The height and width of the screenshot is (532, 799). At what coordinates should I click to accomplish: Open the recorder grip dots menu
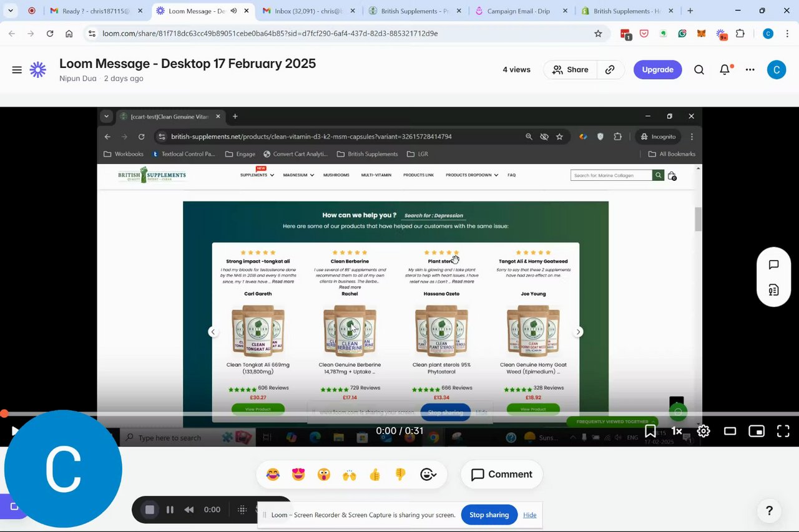tap(242, 510)
